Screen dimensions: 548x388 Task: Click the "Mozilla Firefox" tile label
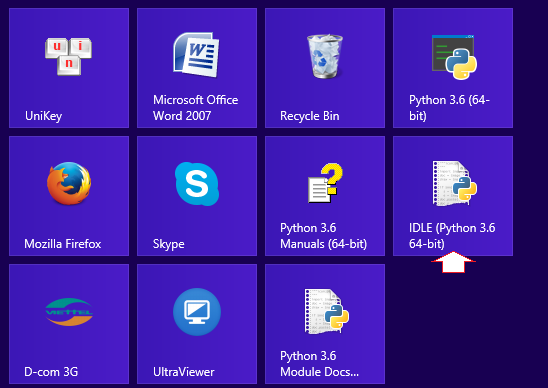(x=63, y=244)
